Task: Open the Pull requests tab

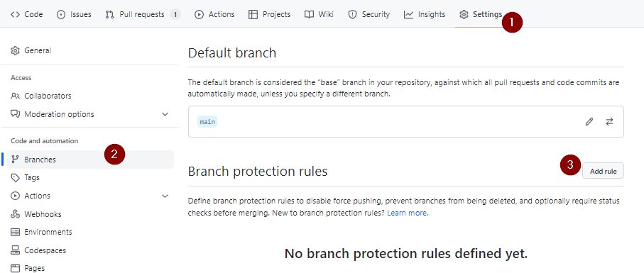Action: click(x=143, y=14)
